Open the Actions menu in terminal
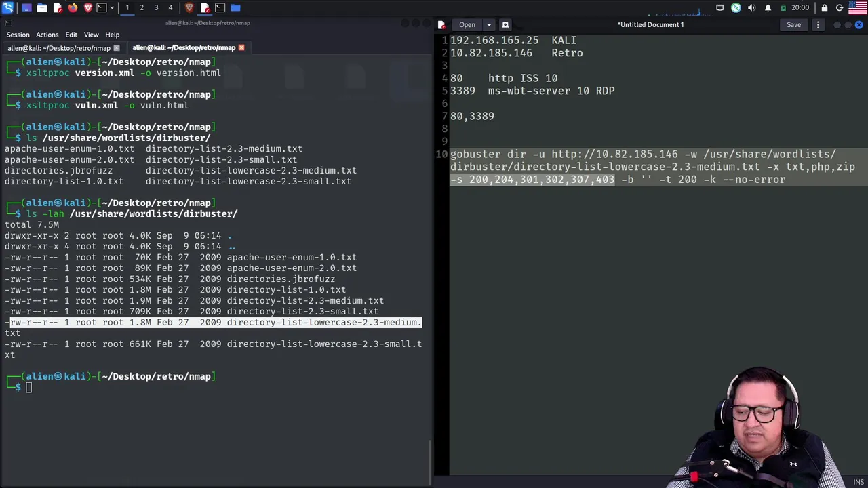This screenshot has height=488, width=868. point(47,35)
